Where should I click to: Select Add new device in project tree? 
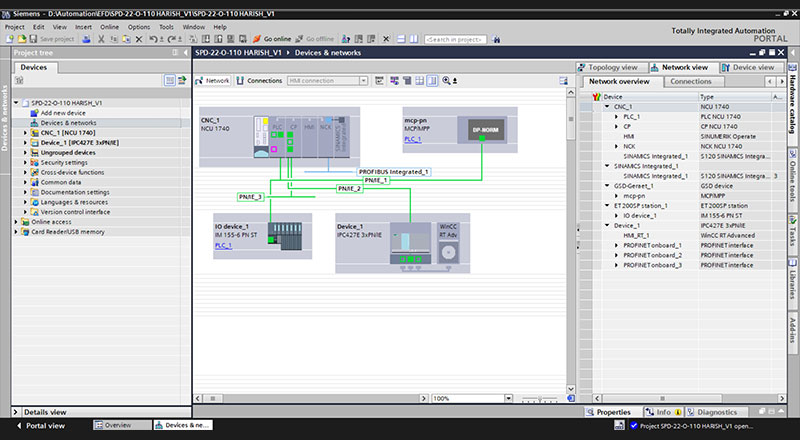[63, 113]
